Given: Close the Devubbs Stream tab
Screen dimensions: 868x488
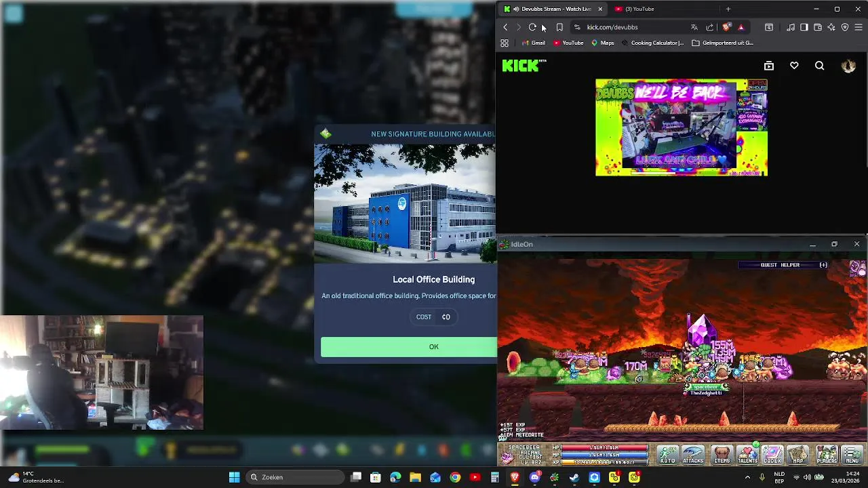Looking at the screenshot, I should (x=599, y=9).
